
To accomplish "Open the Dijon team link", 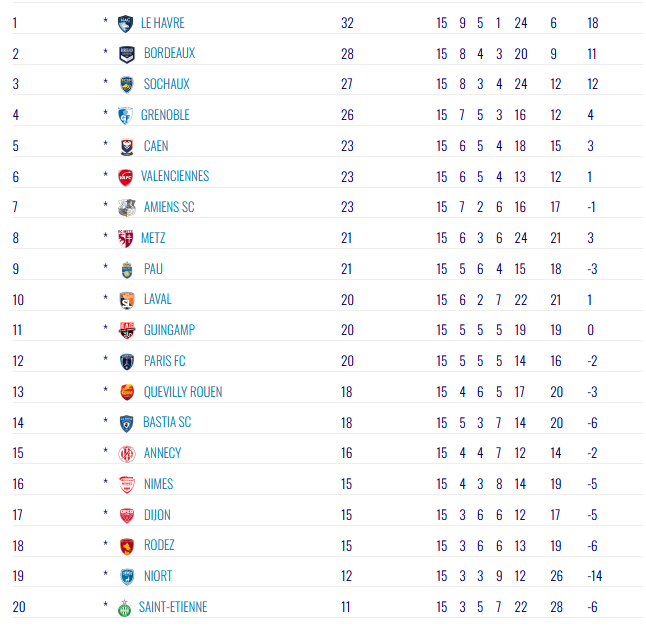I will point(157,515).
